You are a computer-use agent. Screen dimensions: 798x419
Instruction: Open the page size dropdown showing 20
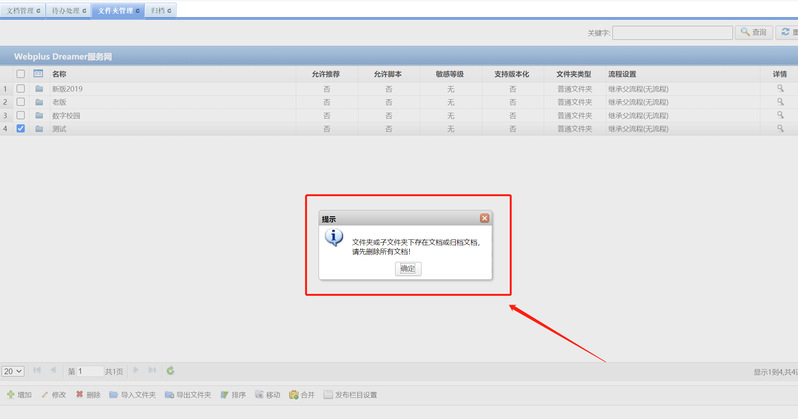tap(13, 371)
